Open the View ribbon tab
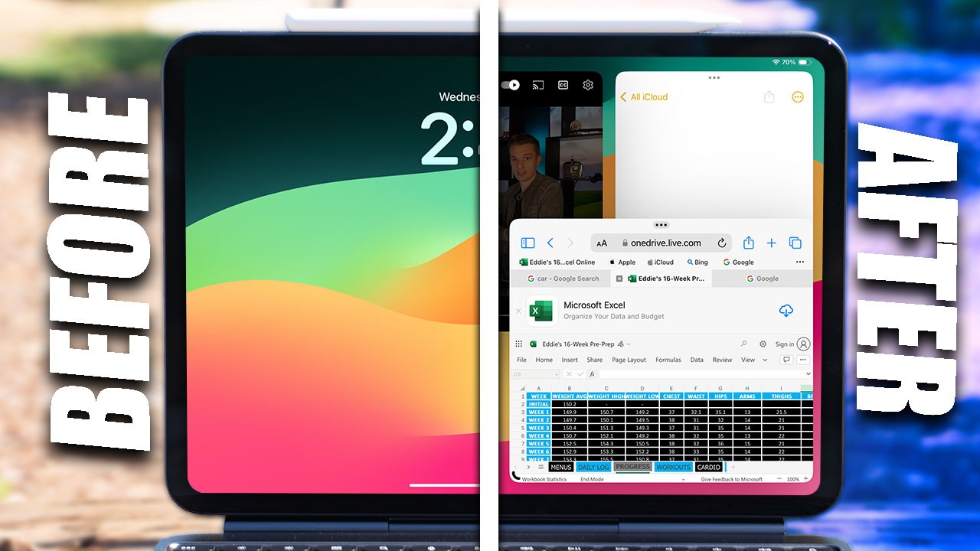Viewport: 980px width, 551px height. click(x=748, y=360)
